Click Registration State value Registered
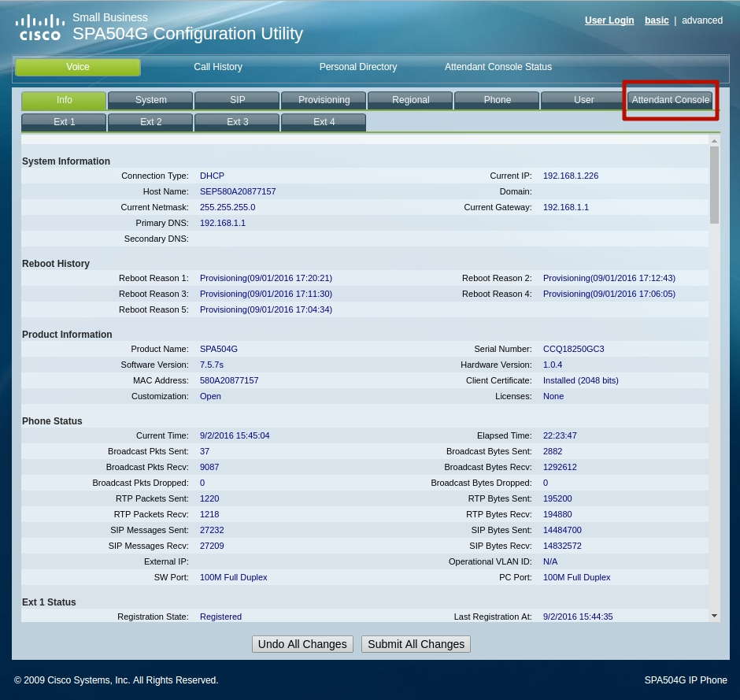This screenshot has width=740, height=700. pyautogui.click(x=220, y=617)
